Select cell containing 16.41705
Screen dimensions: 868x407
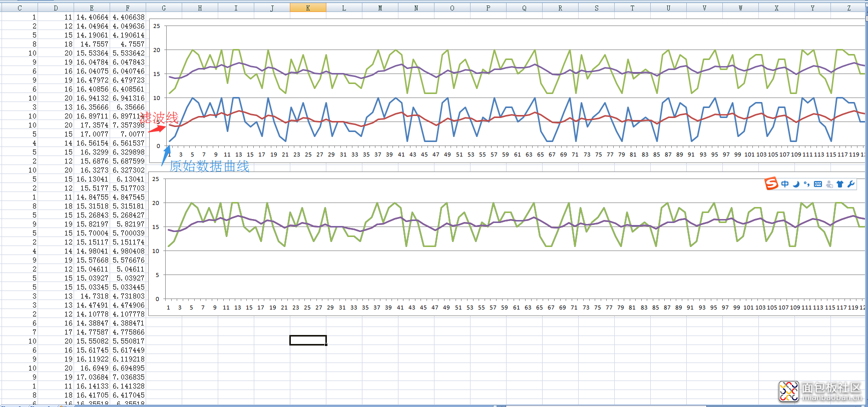coord(92,395)
